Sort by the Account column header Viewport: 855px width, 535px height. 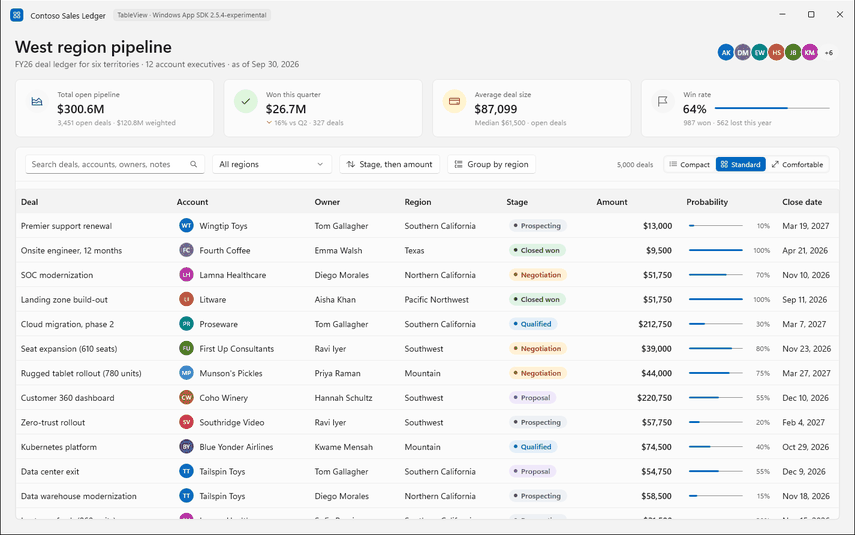tap(192, 202)
